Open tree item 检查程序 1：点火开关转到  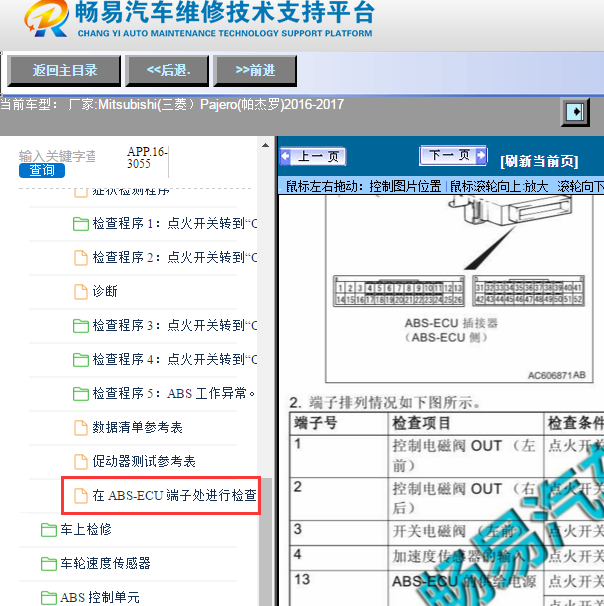[x=175, y=223]
